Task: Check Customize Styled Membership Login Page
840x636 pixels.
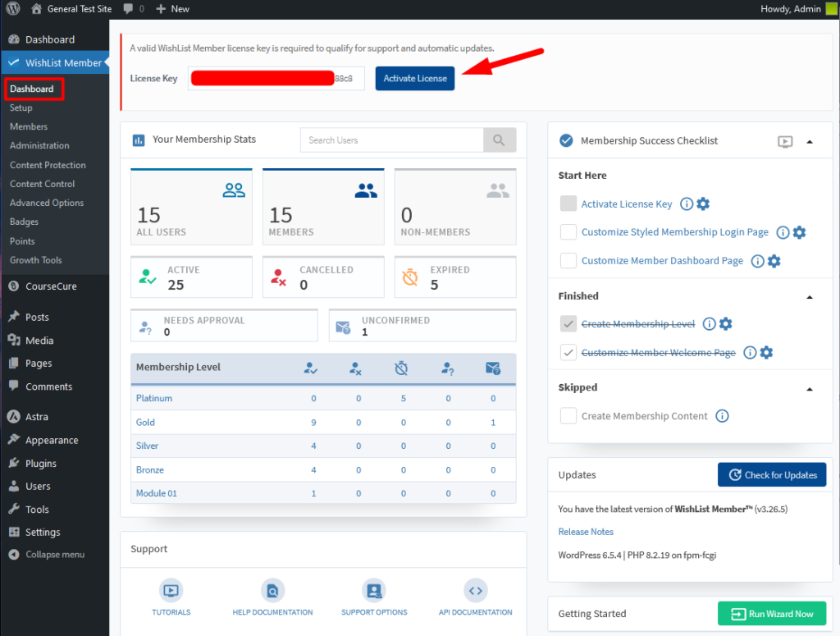Action: (x=568, y=231)
